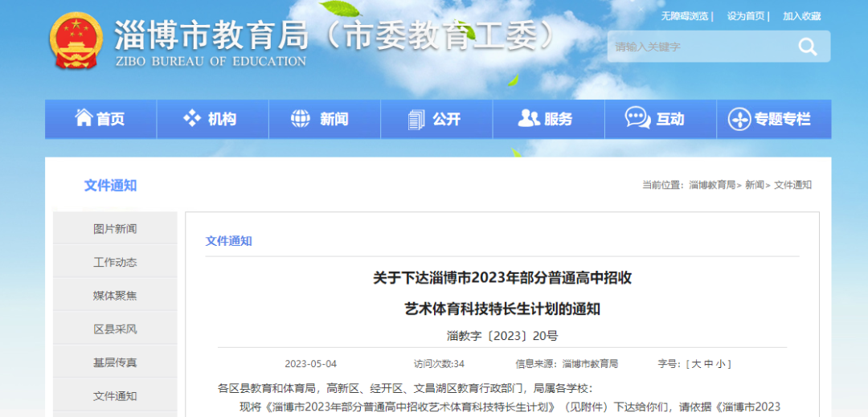Choose 加入收藏 in top bar
Image resolution: width=868 pixels, height=417 pixels.
pos(801,16)
